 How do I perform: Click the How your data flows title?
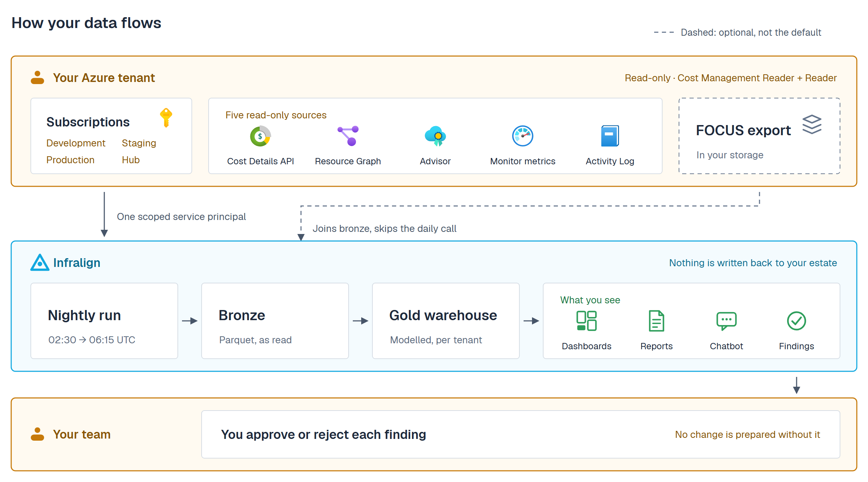tap(86, 23)
